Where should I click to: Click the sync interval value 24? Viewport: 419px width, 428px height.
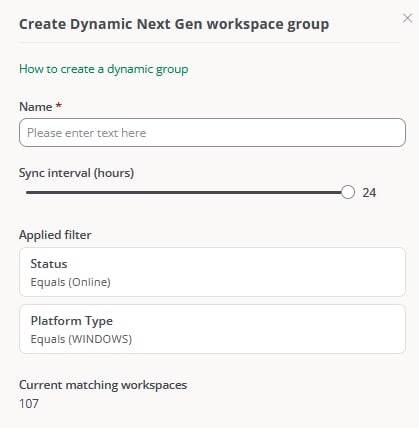(369, 193)
